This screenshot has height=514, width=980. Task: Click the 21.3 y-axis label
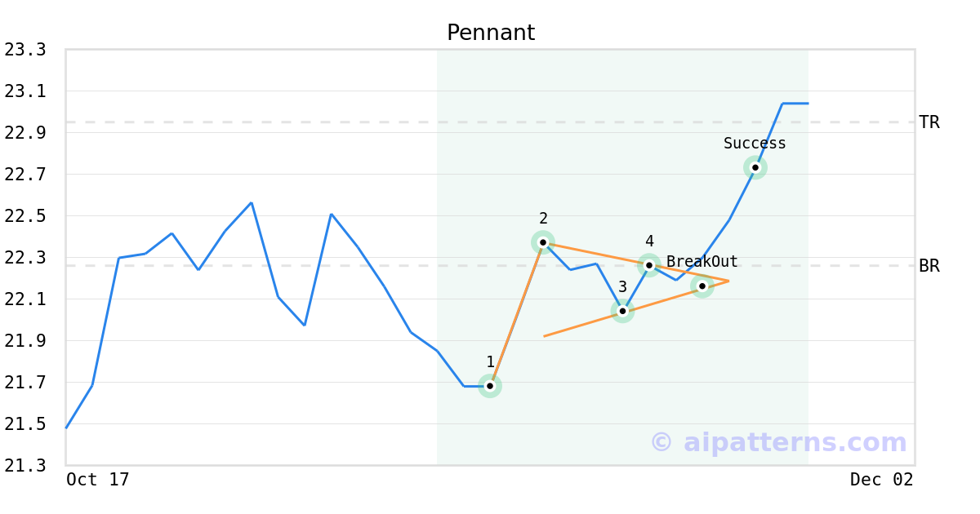coord(24,465)
